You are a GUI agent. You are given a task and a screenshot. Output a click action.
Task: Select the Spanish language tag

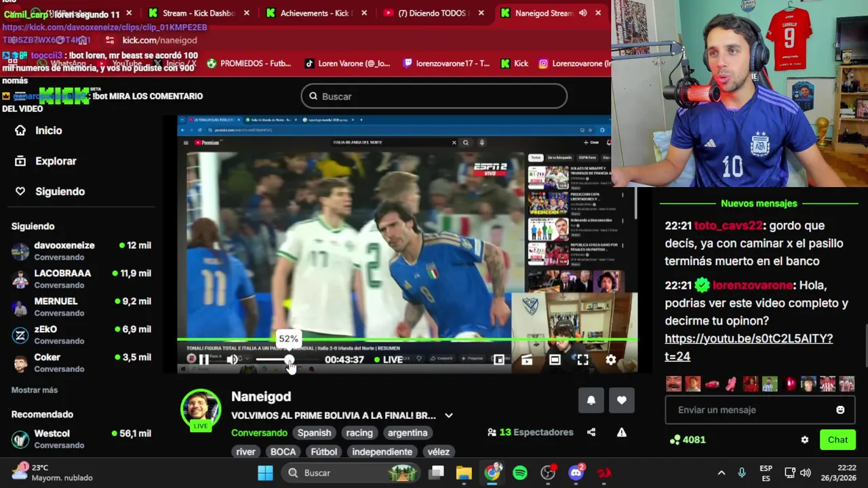click(314, 432)
